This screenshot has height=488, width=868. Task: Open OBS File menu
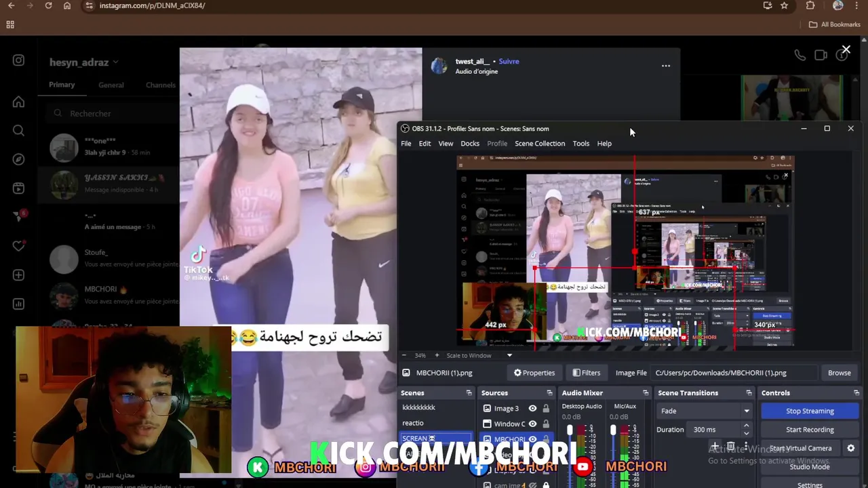(x=406, y=144)
